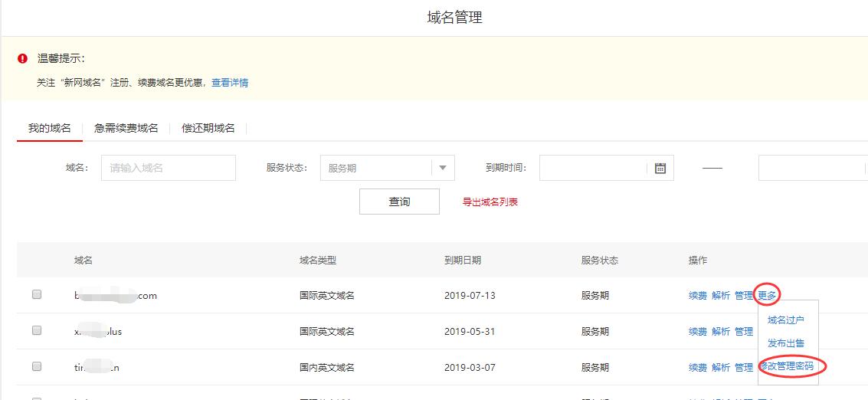868x400 pixels.
Task: Click the 服务状态 column header
Action: pyautogui.click(x=600, y=261)
